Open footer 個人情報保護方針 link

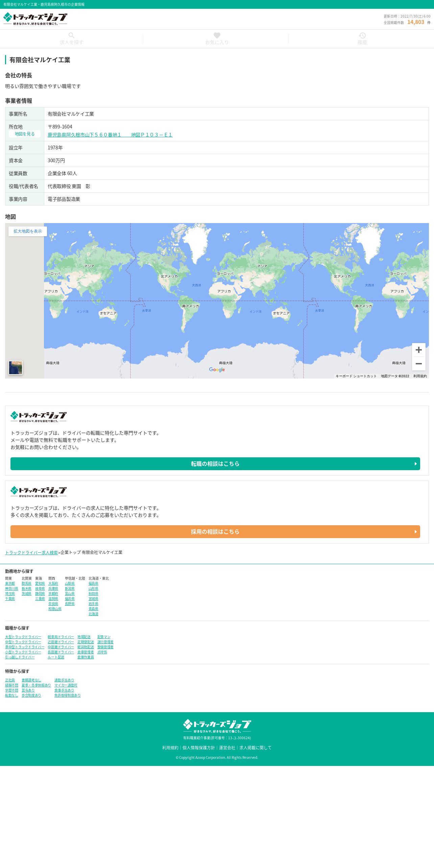coord(198,748)
